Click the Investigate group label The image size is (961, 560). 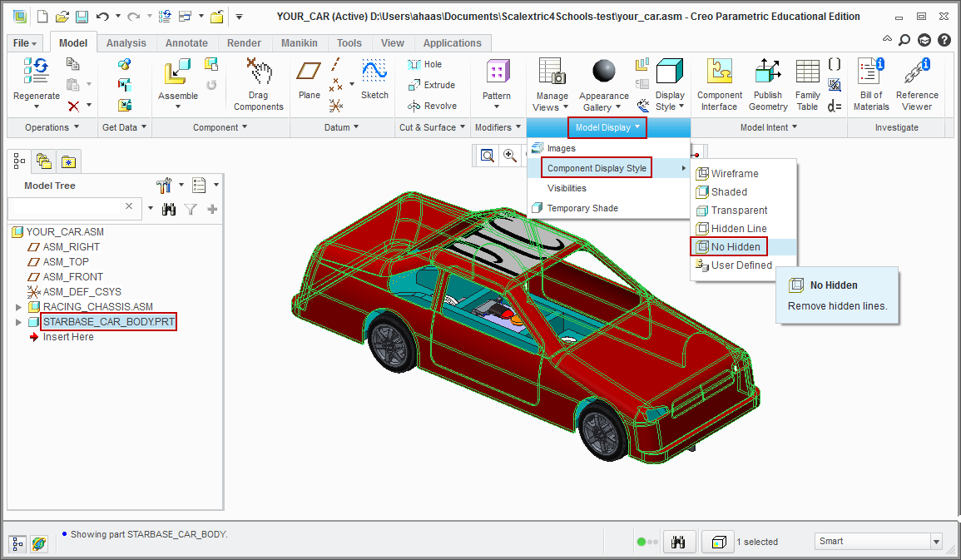tap(897, 127)
